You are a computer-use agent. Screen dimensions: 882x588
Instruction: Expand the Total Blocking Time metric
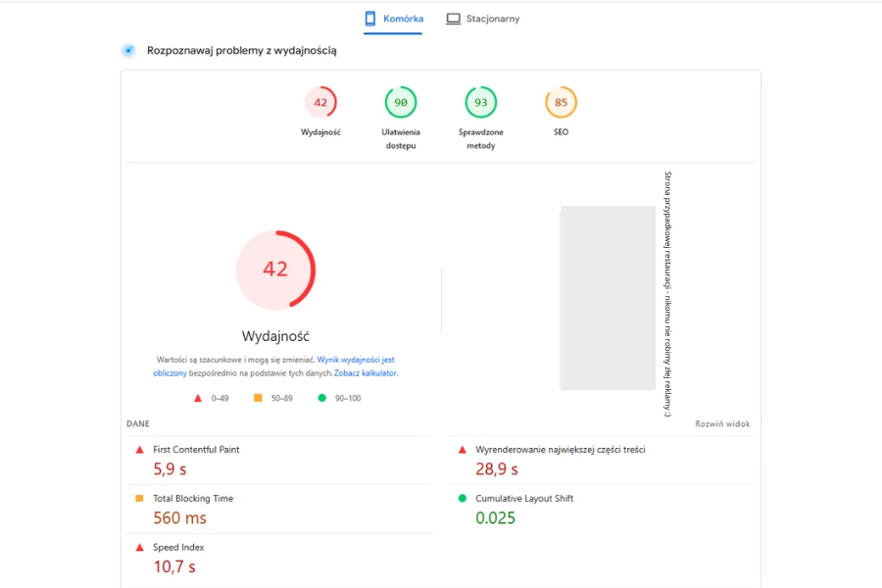(193, 499)
